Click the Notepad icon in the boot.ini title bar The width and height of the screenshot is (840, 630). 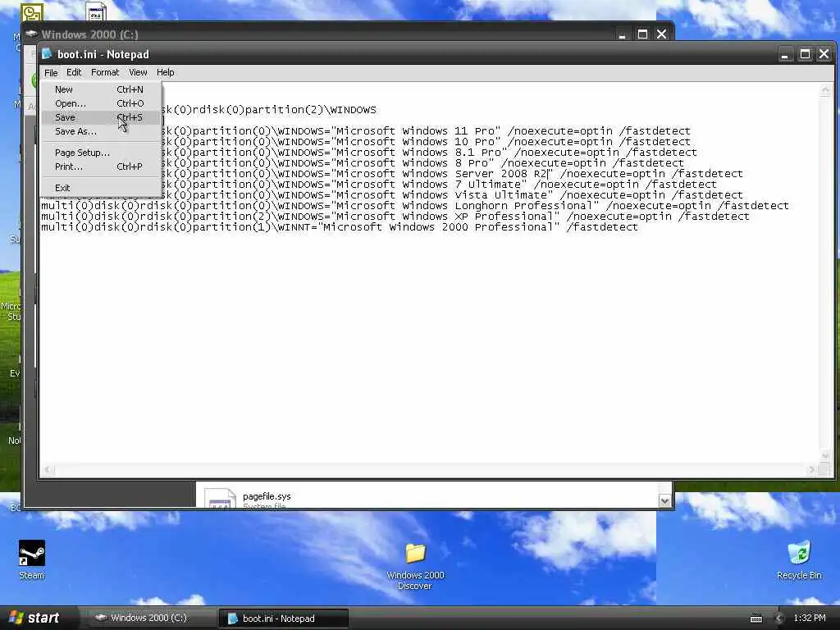pyautogui.click(x=47, y=53)
